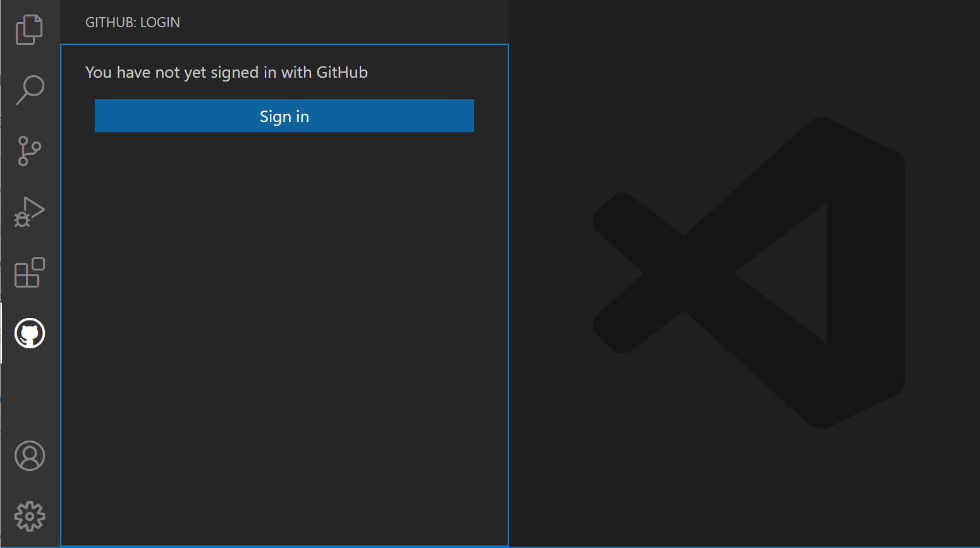Click the border between side bar and editor
Viewport: 980px width, 548px height.
508,284
